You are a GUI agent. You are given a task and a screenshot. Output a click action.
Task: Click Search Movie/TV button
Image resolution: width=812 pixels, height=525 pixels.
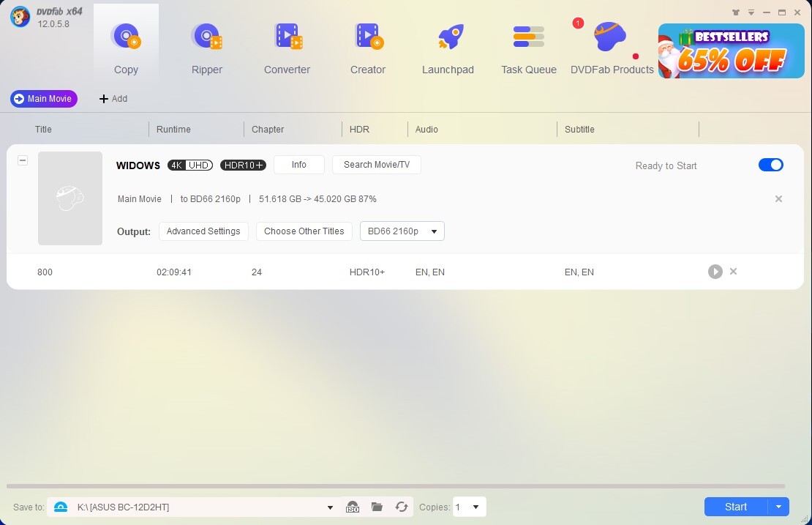[x=377, y=165]
